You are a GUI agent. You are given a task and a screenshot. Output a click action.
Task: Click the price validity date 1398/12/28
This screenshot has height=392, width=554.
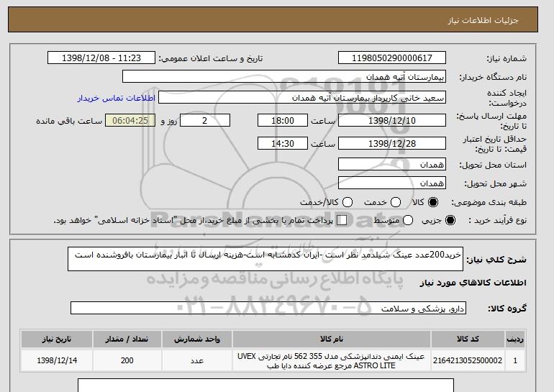pyautogui.click(x=392, y=143)
